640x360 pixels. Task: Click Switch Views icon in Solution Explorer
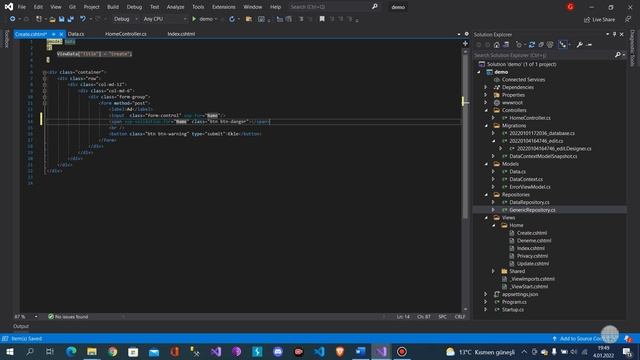coord(506,45)
